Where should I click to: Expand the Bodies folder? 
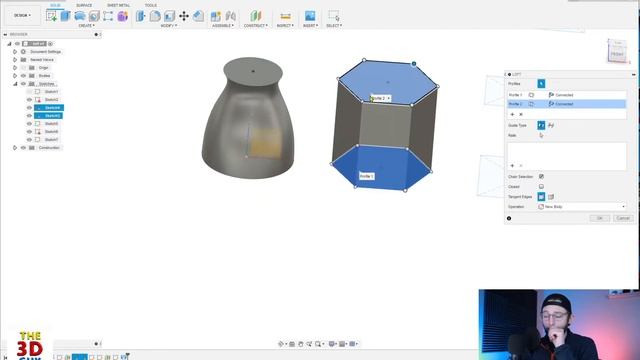coord(15,76)
